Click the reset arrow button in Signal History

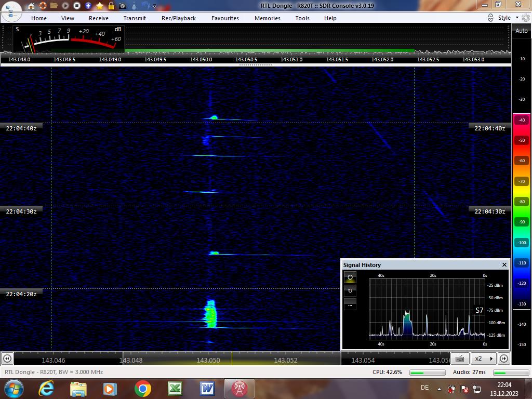[350, 291]
